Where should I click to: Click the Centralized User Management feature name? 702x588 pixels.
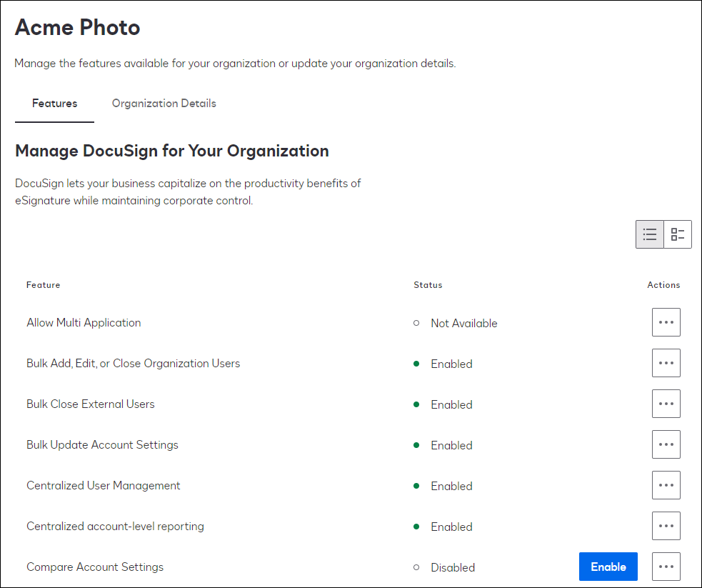point(103,486)
